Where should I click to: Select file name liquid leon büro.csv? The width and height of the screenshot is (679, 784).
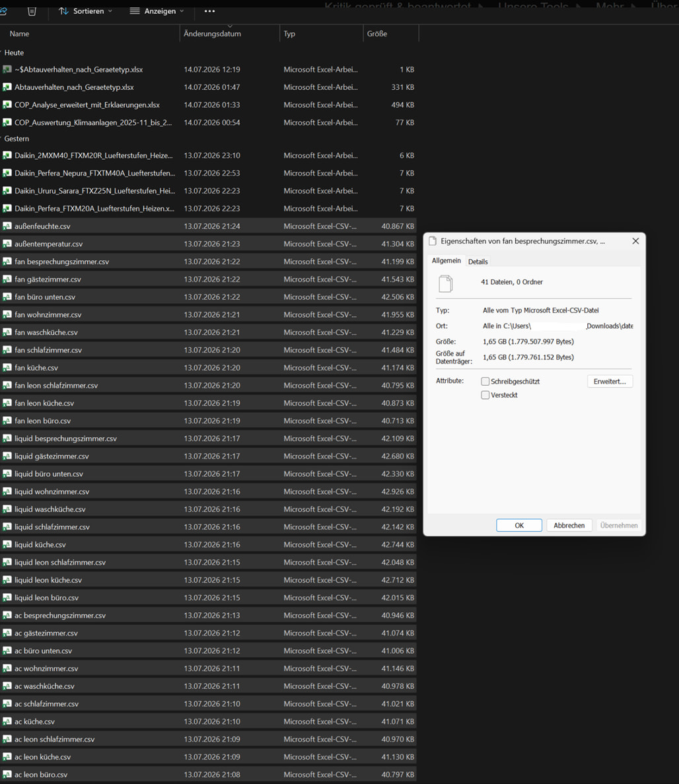click(x=46, y=598)
